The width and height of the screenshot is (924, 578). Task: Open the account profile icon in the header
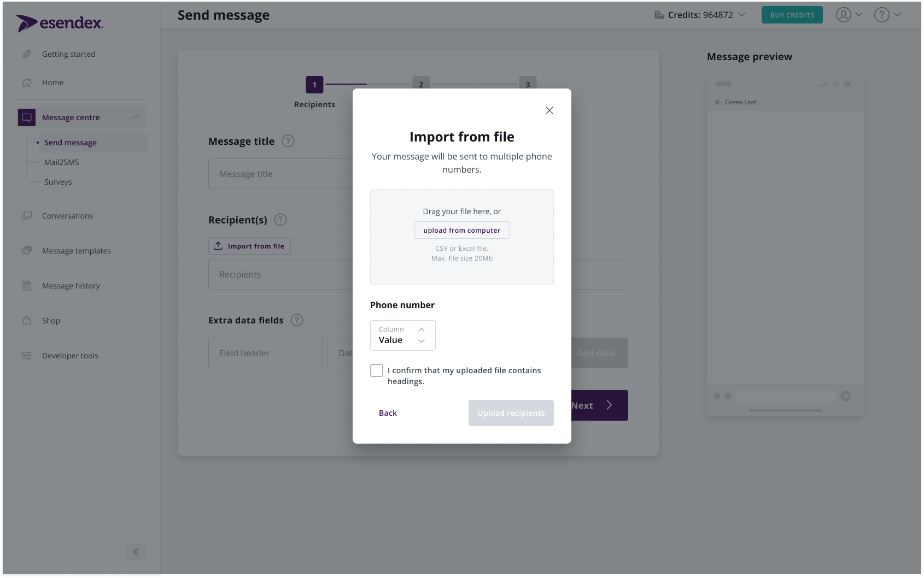[843, 15]
